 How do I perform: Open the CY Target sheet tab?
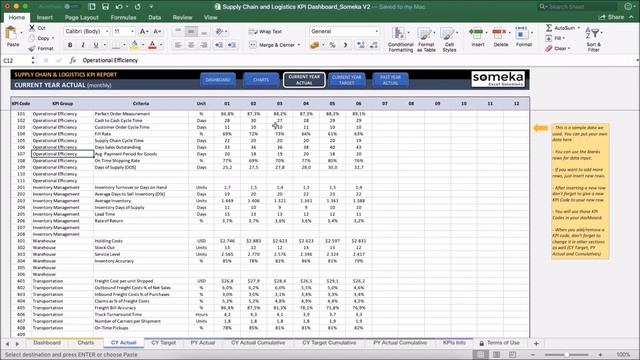164,343
